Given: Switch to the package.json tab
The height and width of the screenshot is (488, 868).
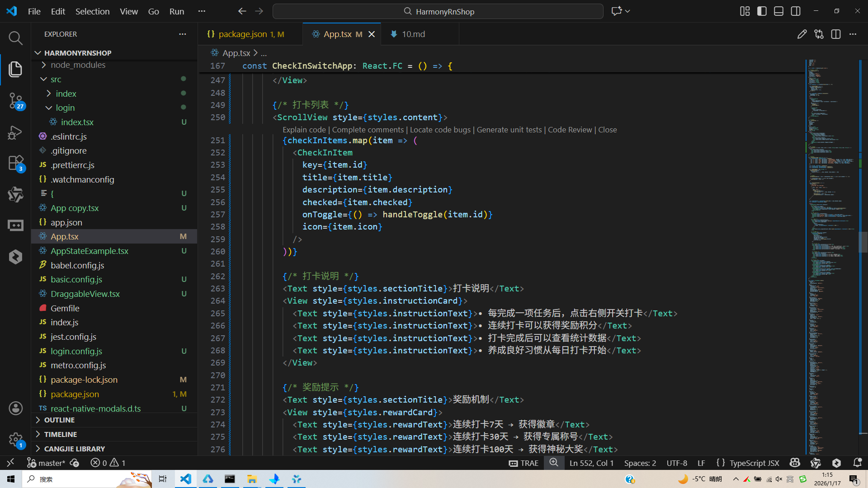Looking at the screenshot, I should click(x=243, y=34).
